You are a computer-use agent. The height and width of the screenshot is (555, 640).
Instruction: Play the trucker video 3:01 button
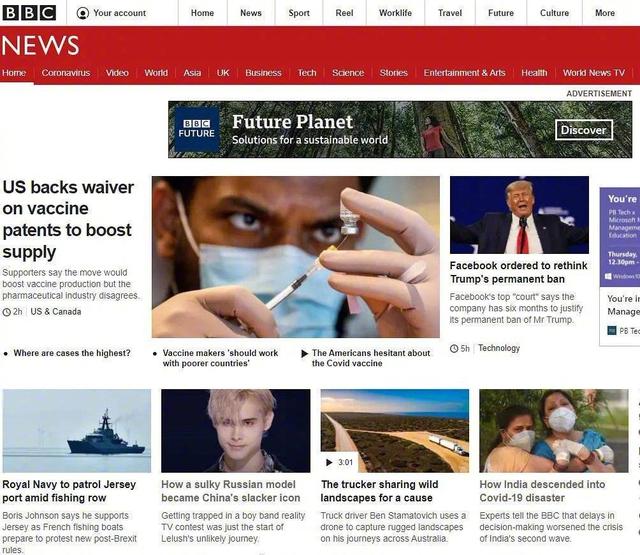339,462
